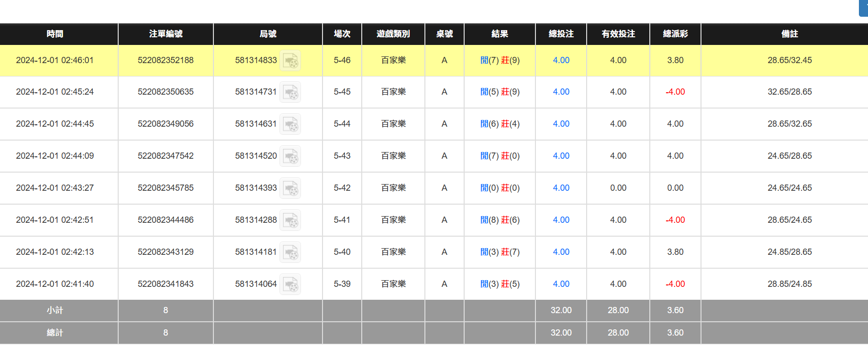Open replay icon next to round 581314631

(x=290, y=124)
